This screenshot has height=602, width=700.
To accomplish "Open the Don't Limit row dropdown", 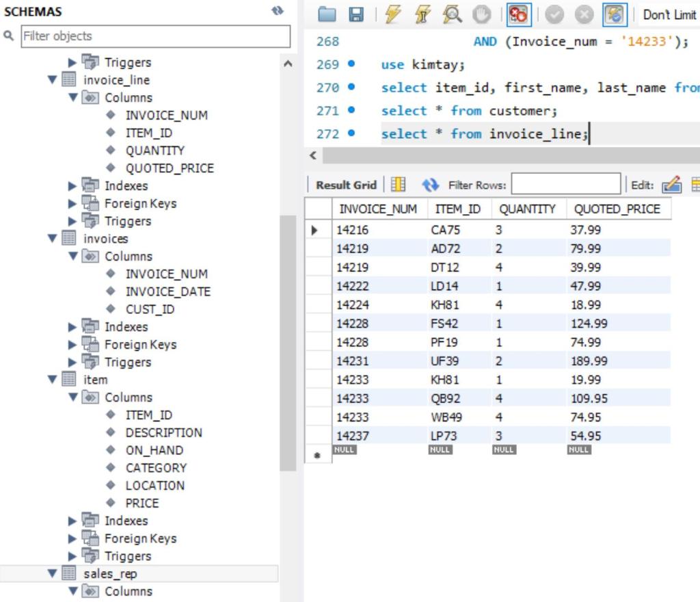I will pyautogui.click(x=669, y=15).
